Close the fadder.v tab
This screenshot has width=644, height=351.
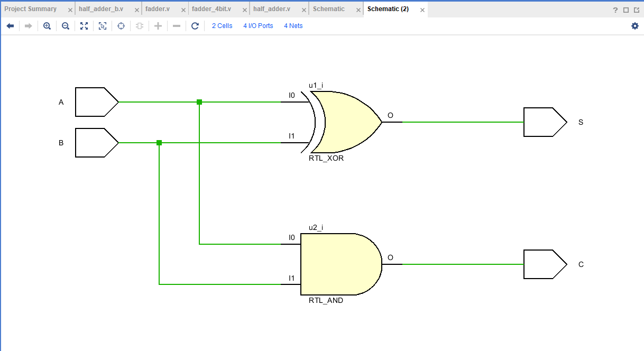point(182,10)
